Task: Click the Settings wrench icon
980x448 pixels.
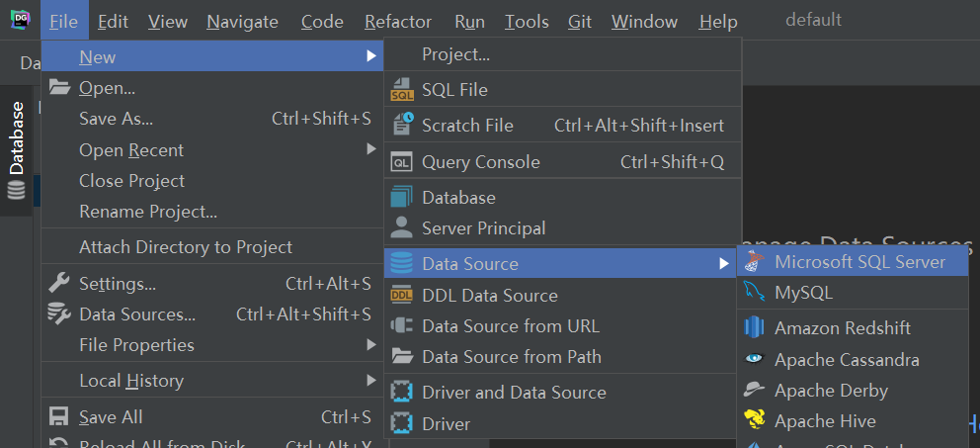Action: (58, 284)
